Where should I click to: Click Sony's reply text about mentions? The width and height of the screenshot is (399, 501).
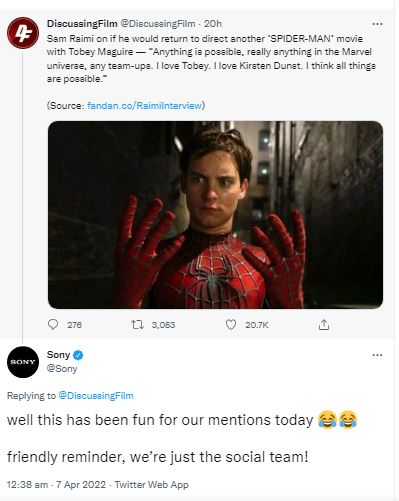(182, 438)
